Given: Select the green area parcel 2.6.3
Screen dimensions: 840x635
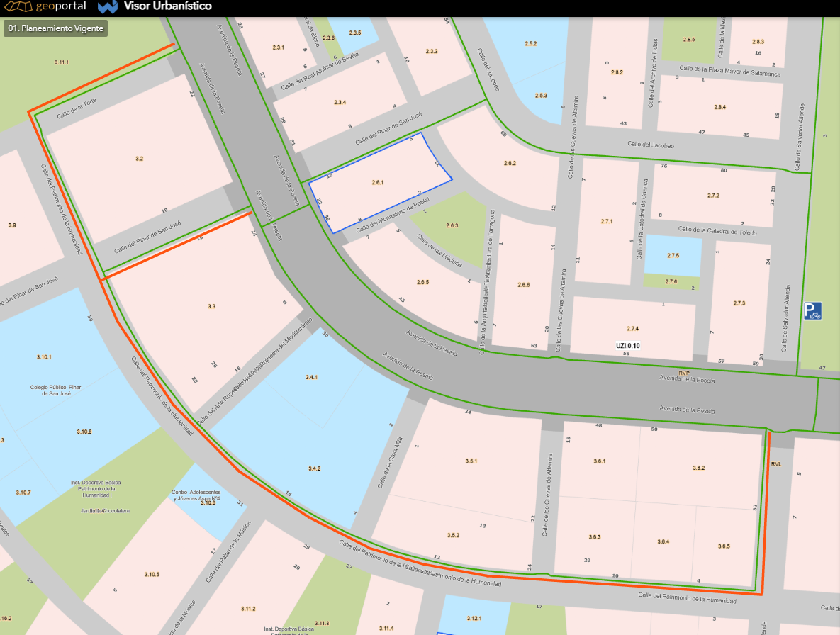Looking at the screenshot, I should [x=452, y=225].
